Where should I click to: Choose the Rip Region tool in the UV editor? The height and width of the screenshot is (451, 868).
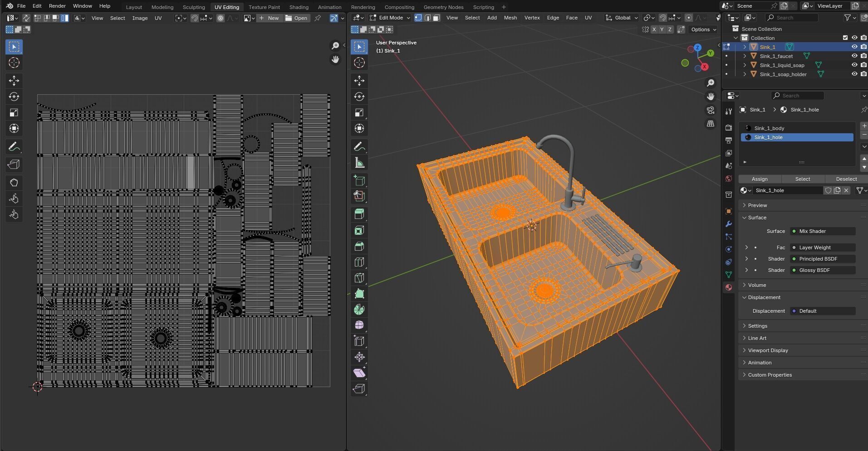coord(14,165)
